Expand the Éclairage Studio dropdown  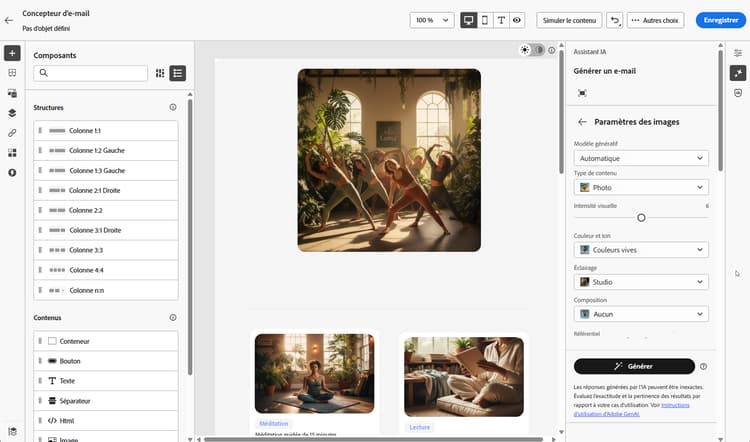(641, 282)
